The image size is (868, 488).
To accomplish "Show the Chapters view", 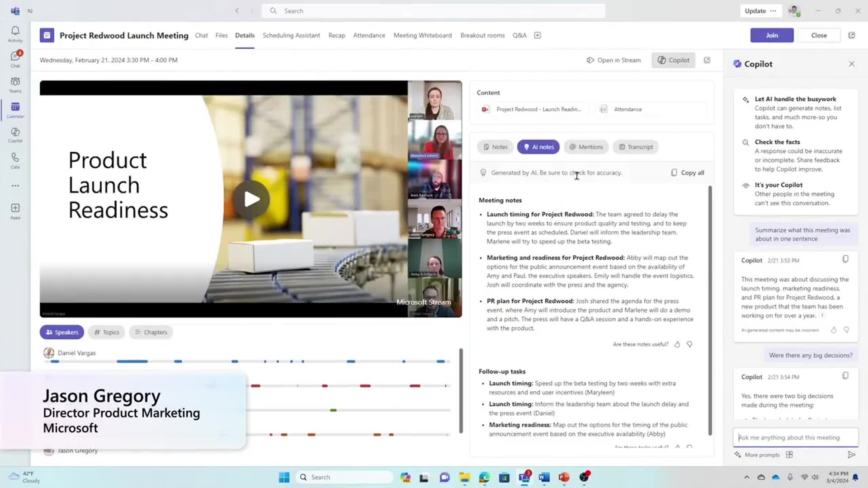I will 151,332.
